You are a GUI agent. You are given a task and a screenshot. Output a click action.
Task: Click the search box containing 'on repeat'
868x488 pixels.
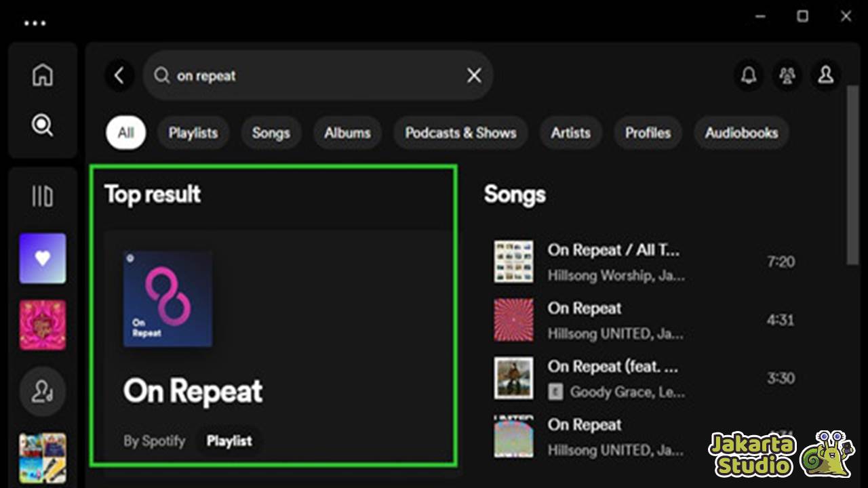tap(317, 75)
